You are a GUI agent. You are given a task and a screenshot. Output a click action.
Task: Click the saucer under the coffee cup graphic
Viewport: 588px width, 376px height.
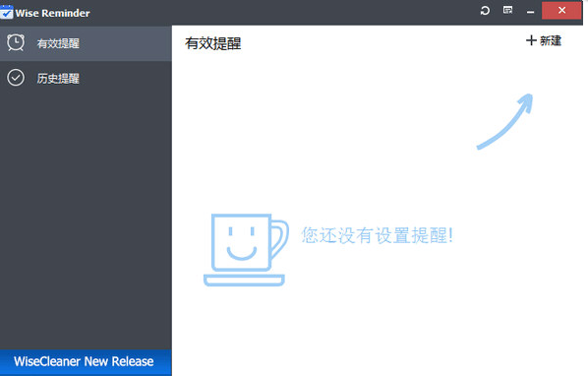tap(244, 280)
